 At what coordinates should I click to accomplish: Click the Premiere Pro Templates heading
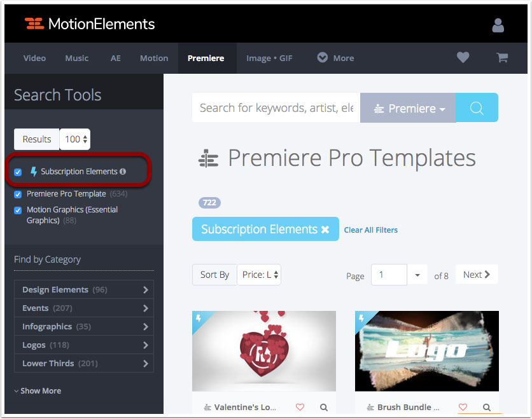click(x=352, y=158)
